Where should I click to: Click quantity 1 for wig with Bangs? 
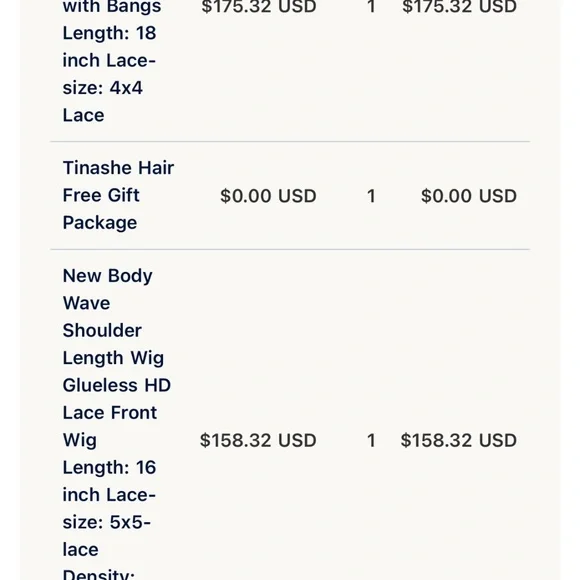click(371, 7)
